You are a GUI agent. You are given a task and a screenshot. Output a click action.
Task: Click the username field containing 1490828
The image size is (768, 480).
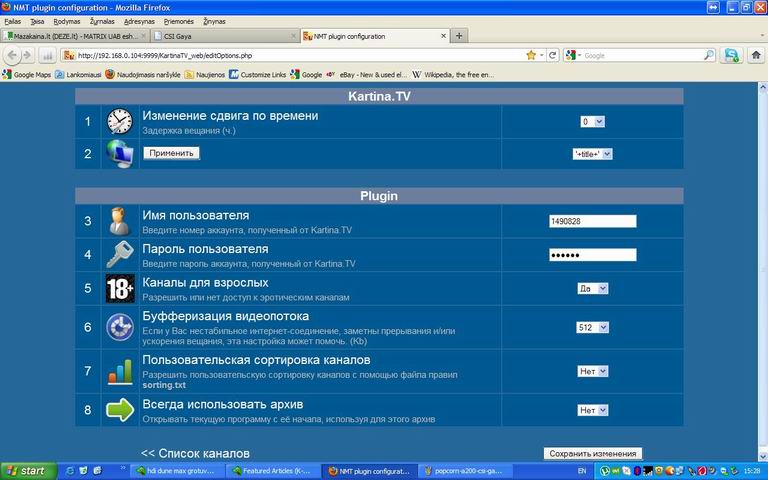click(x=593, y=221)
